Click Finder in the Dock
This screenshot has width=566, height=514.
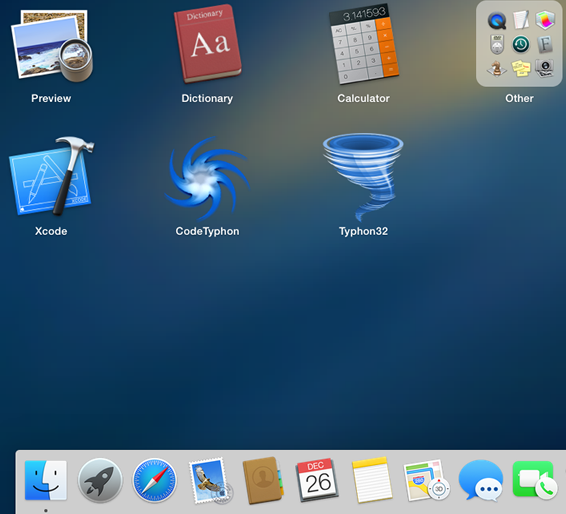point(45,480)
